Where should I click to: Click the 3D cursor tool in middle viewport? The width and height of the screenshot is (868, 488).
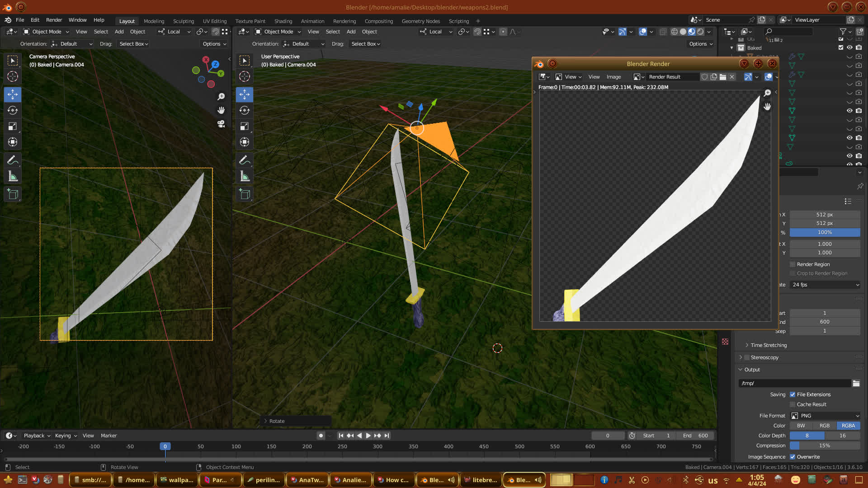click(245, 76)
